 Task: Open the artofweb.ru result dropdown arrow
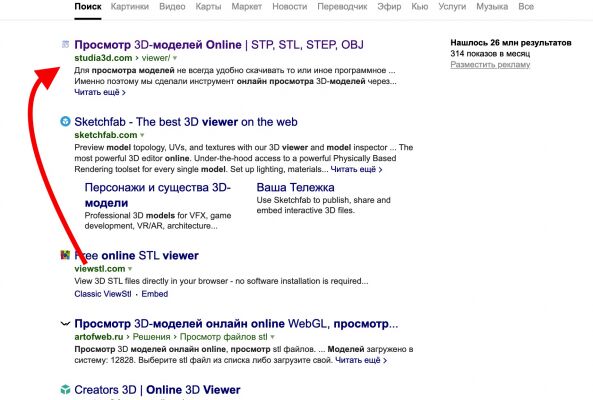(x=272, y=337)
